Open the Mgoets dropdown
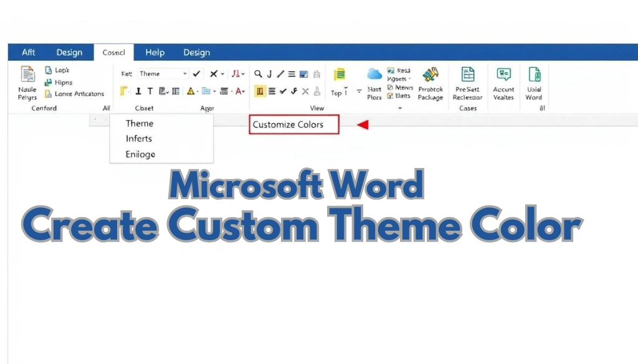The width and height of the screenshot is (638, 364). [x=399, y=79]
